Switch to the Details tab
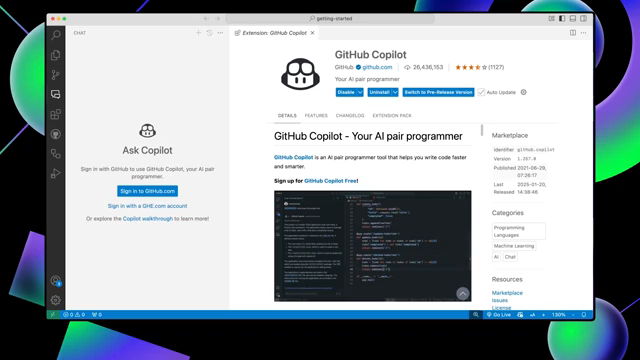Image resolution: width=640 pixels, height=360 pixels. (x=287, y=116)
